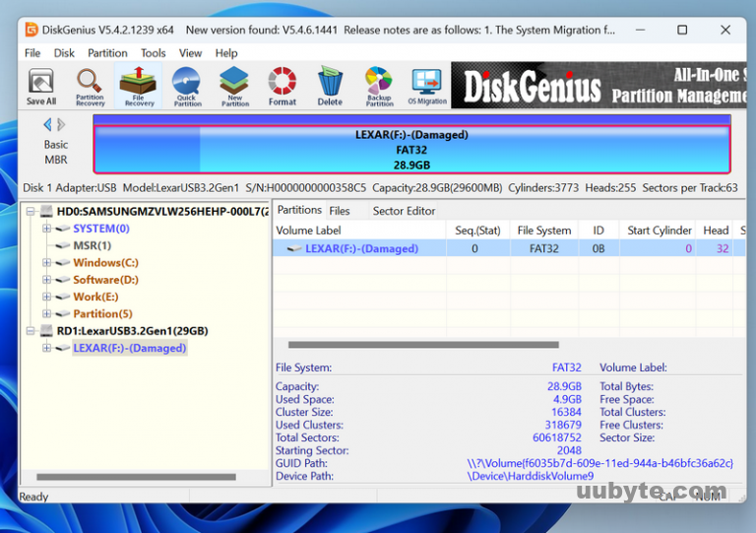This screenshot has height=533, width=756.
Task: Open the Partition Recovery tool
Action: click(90, 86)
